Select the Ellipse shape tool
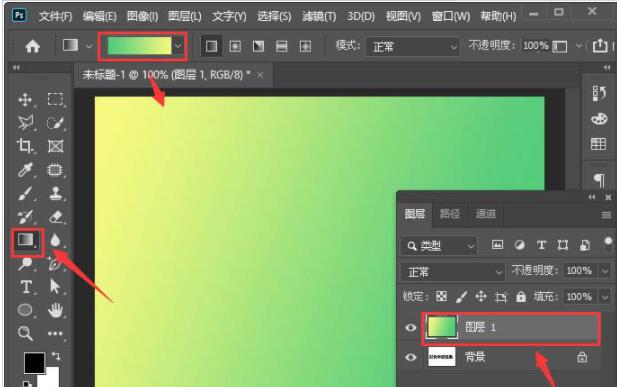 pos(25,310)
